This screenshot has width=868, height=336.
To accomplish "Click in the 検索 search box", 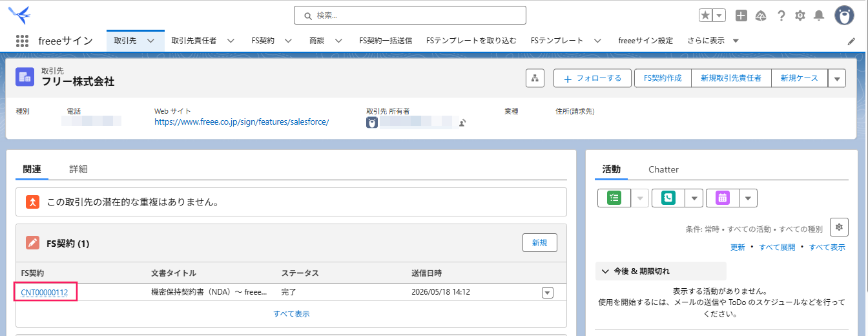I will tap(410, 15).
